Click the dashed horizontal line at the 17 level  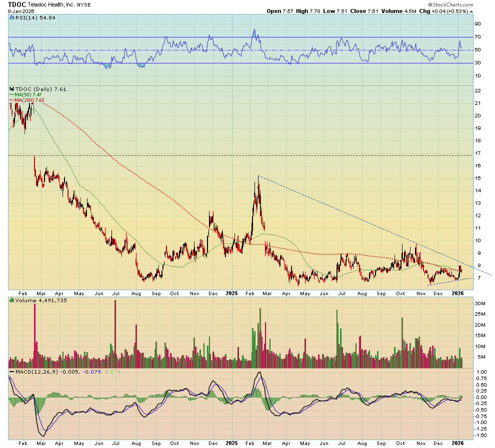coord(240,155)
